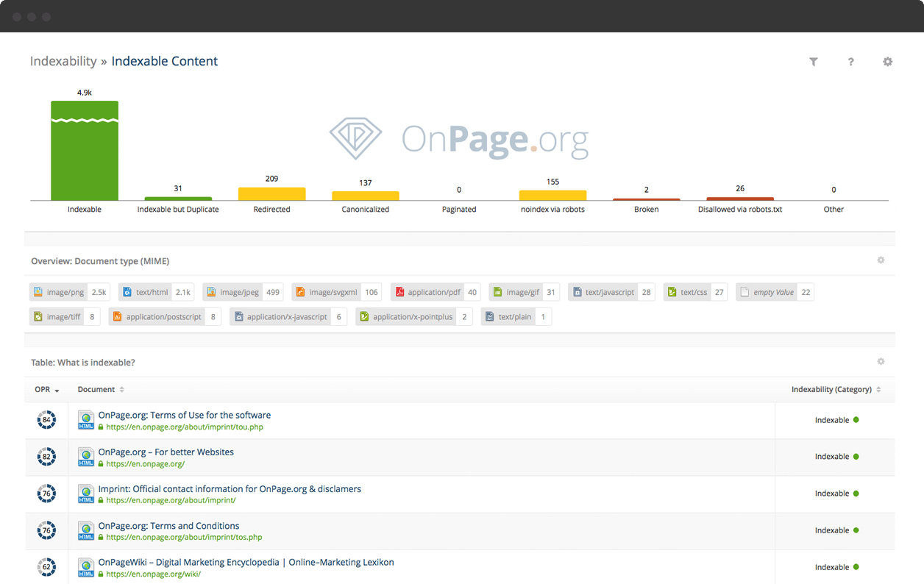Click the yellow Canonicalized bar
The width and height of the screenshot is (924, 584).
click(x=366, y=196)
